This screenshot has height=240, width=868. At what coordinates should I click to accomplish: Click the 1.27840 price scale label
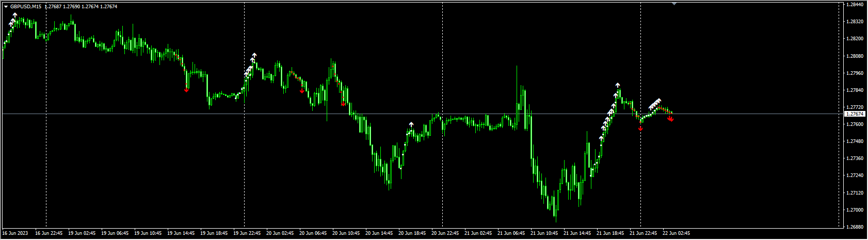856,90
